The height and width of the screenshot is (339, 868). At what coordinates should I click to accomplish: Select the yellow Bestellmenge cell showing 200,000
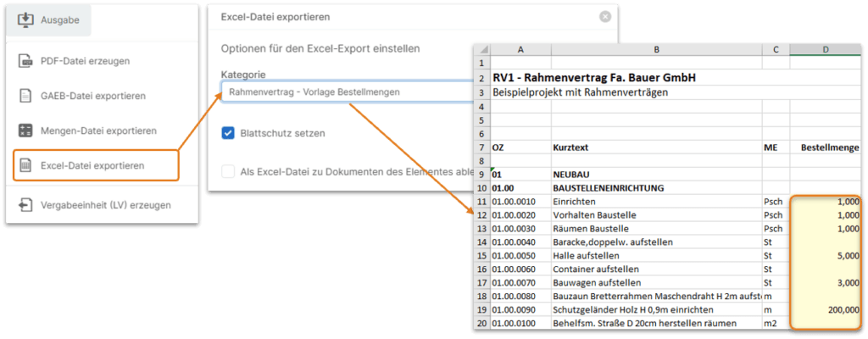pos(826,310)
